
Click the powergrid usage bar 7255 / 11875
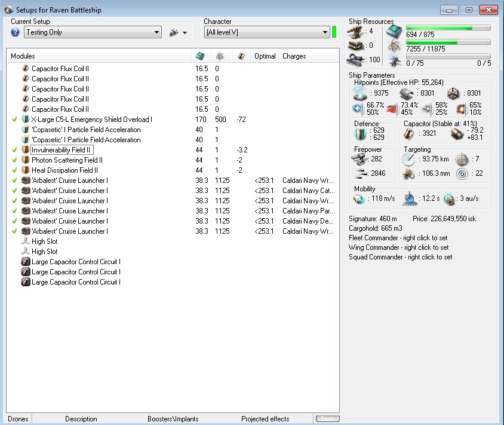pyautogui.click(x=448, y=42)
